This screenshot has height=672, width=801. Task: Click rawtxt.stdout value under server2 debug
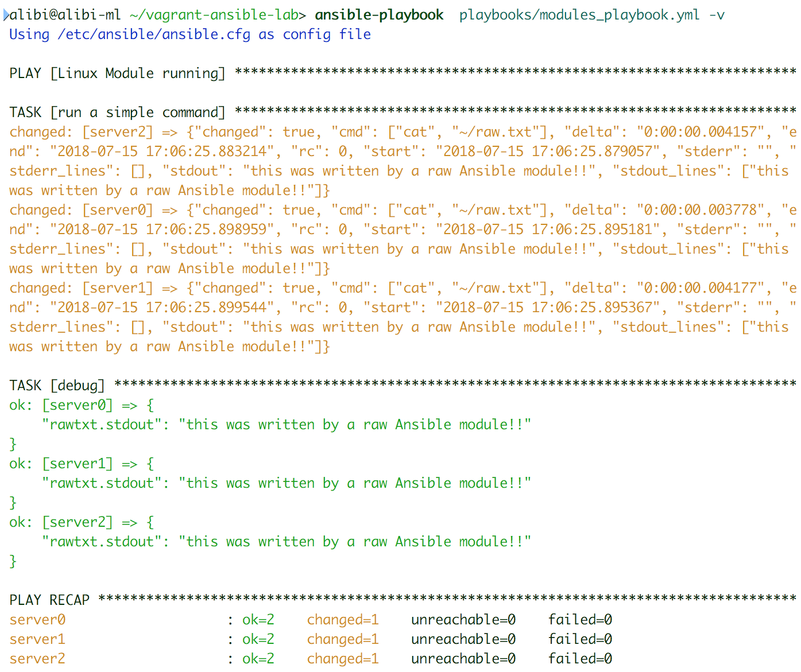[355, 542]
